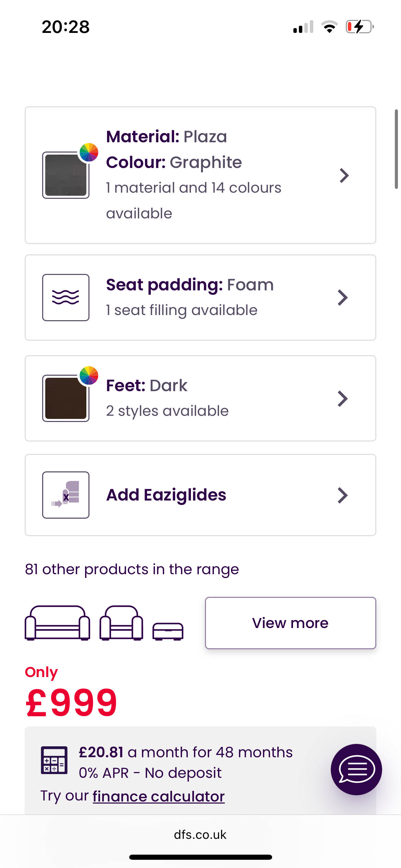Select the footstool range icon
401x868 pixels.
(168, 631)
